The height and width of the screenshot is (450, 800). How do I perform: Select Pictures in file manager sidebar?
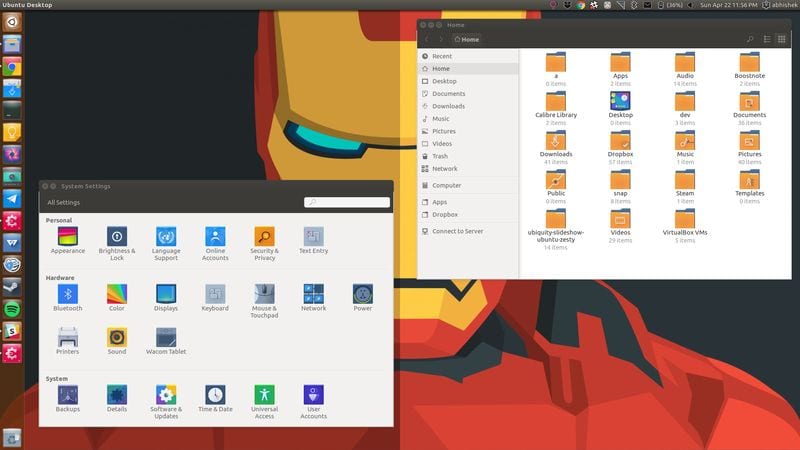[x=468, y=131]
